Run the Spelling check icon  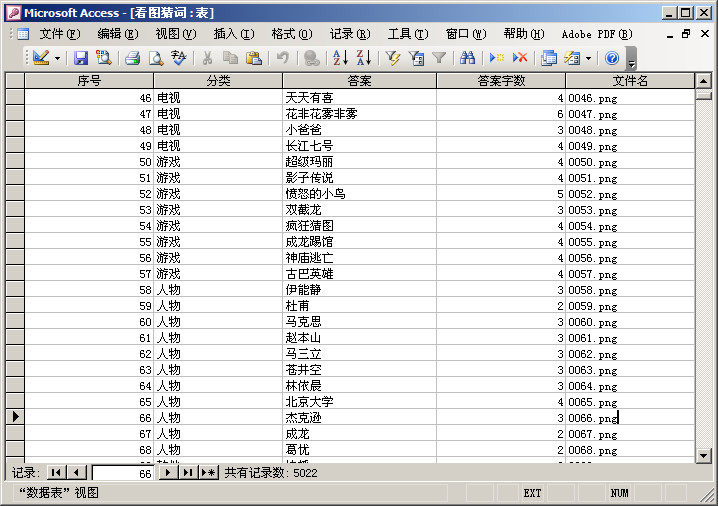(179, 58)
